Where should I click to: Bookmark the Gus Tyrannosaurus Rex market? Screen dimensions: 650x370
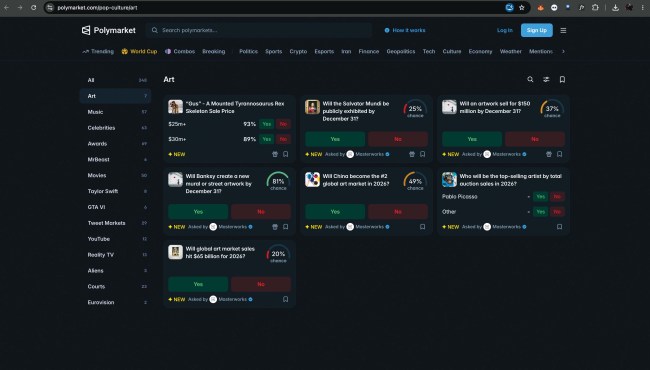click(286, 154)
